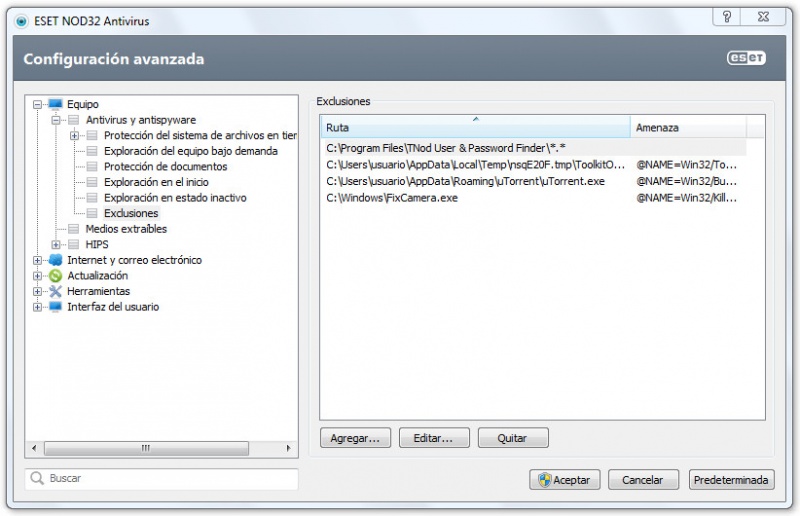Click the tree horizontal scrollbar thumb
Image resolution: width=800 pixels, height=516 pixels.
(146, 448)
